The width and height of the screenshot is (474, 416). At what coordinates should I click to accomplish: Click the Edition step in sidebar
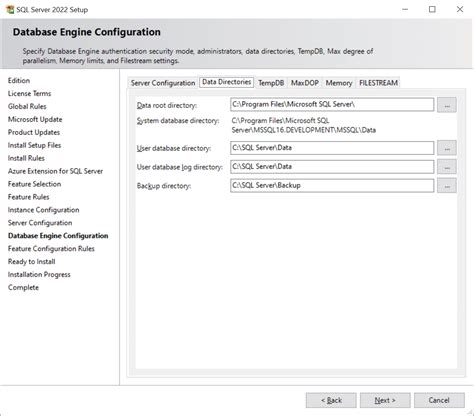point(19,81)
